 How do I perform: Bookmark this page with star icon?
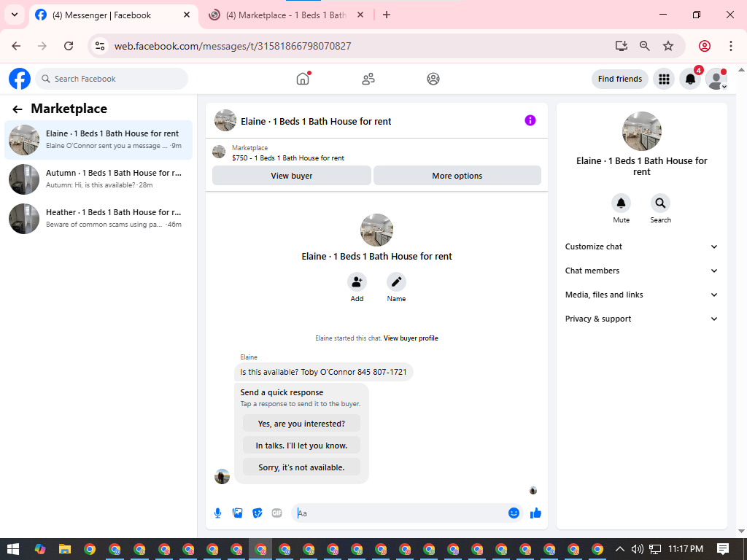(668, 46)
